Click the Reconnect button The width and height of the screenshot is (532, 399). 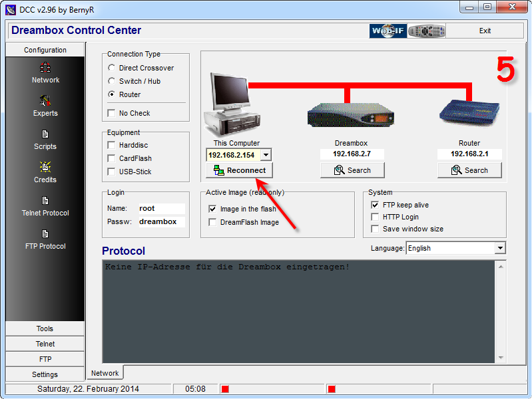coord(239,170)
